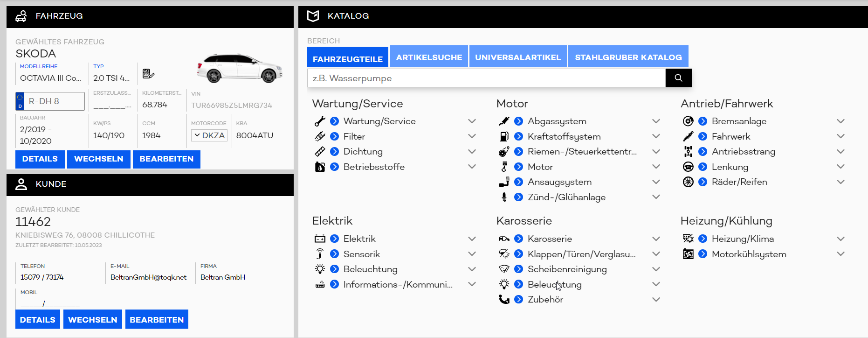Click the Ansaugsystem intake icon
Image resolution: width=868 pixels, height=338 pixels.
(x=504, y=182)
